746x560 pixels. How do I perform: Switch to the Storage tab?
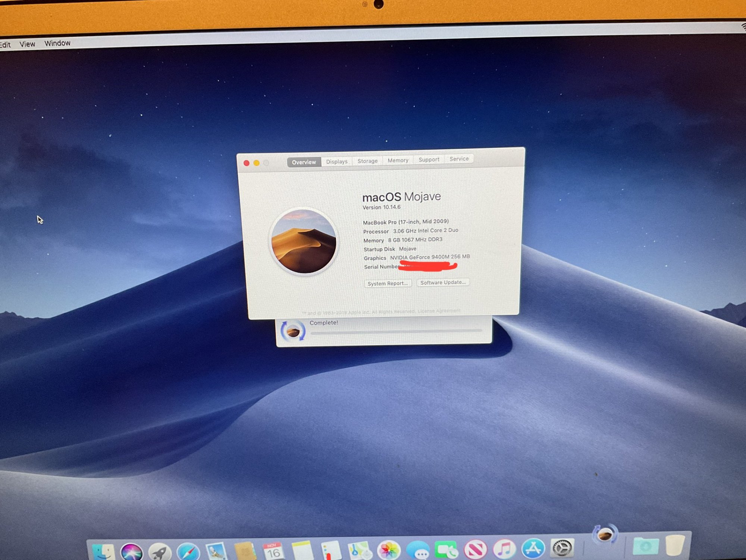(367, 161)
